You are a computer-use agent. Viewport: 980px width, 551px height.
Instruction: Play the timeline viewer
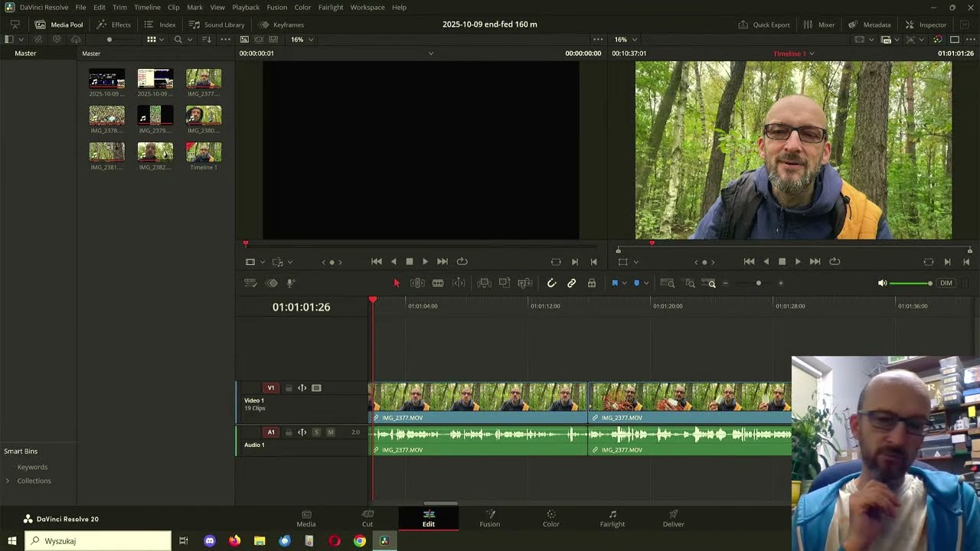coord(798,262)
